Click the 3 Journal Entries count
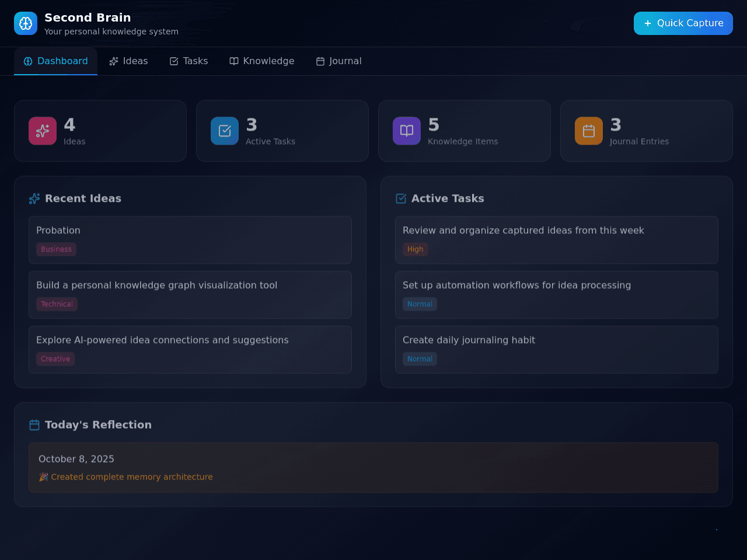The image size is (747, 560). point(616,125)
